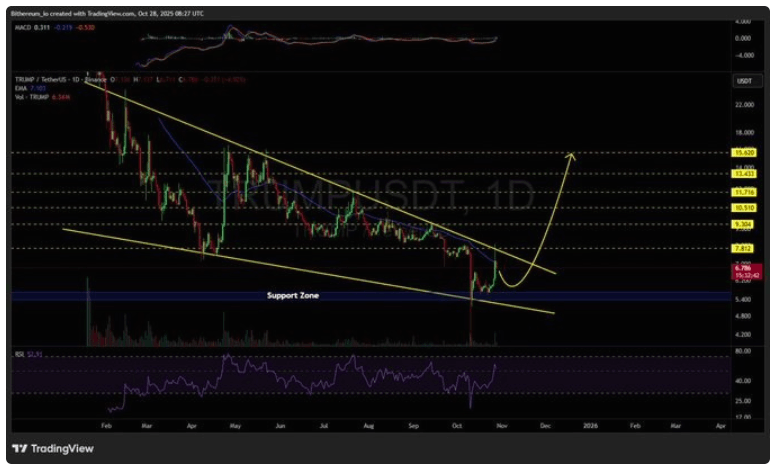Viewport: 772px width, 467px height.
Task: Click the 4.800 price axis value
Action: [744, 316]
